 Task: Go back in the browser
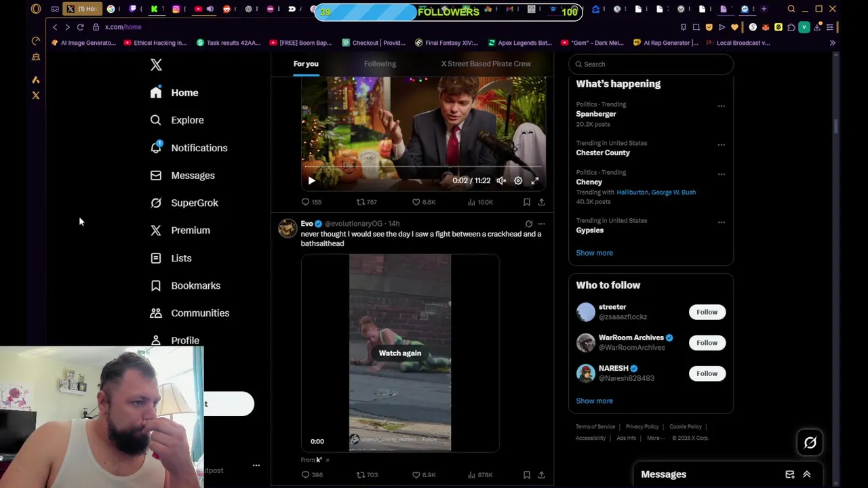click(55, 27)
